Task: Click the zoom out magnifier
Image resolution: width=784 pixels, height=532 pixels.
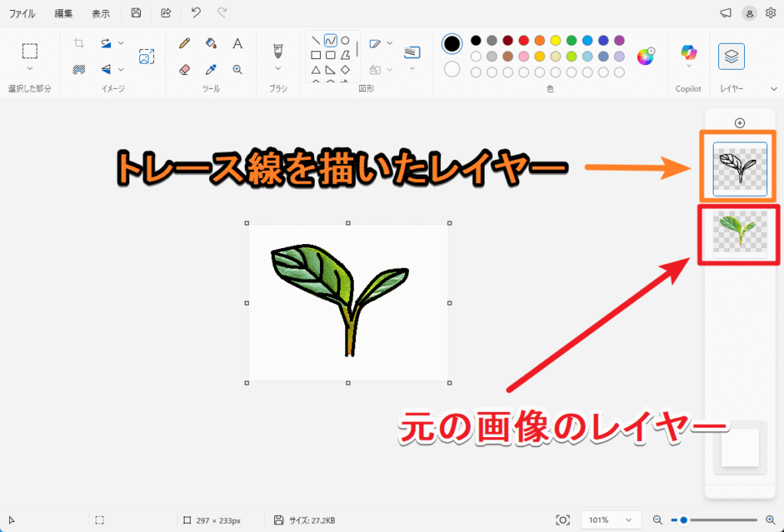Action: (x=658, y=521)
